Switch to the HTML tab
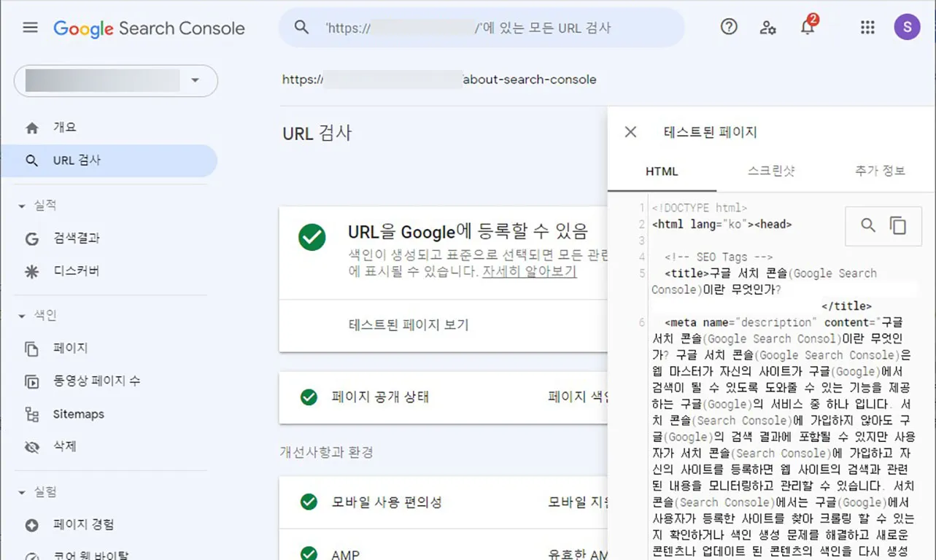936x560 pixels. click(x=662, y=171)
